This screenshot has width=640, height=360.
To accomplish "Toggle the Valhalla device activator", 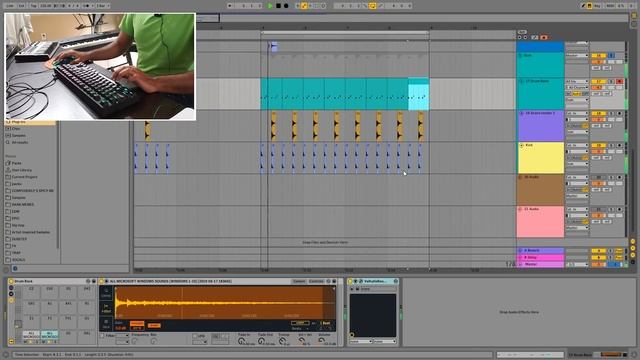I will [x=350, y=282].
